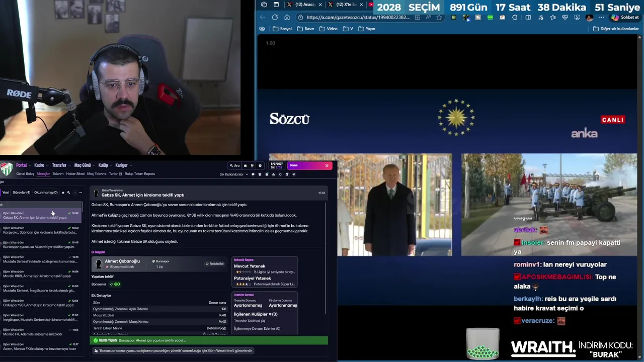The width and height of the screenshot is (644, 362).
Task: Open the Manisa FK, Adem sözleşme imzaladı message
Action: [40, 332]
